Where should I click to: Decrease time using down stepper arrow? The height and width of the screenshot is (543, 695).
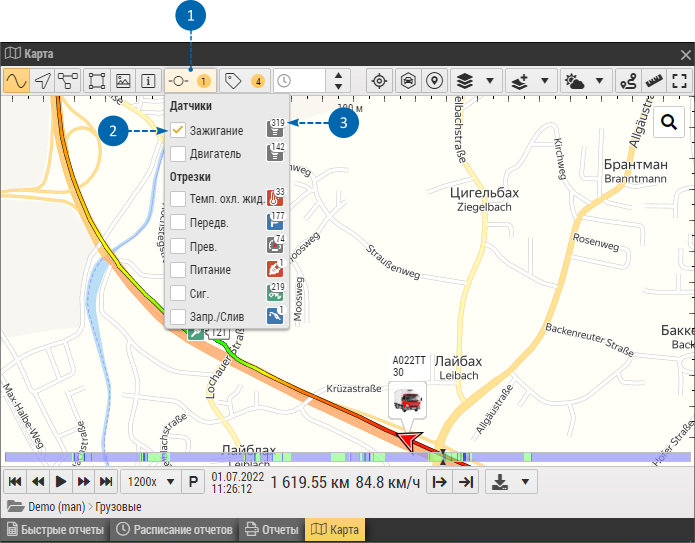339,86
